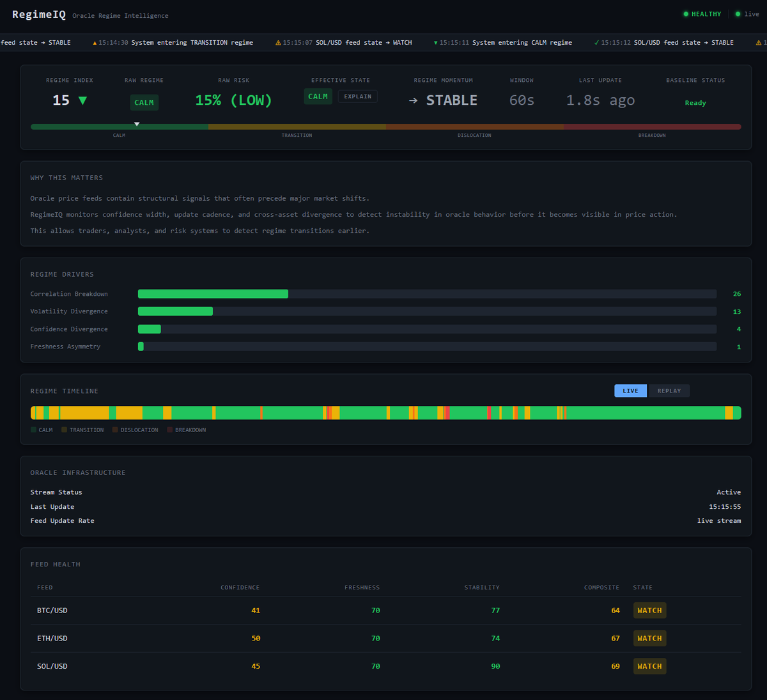Click the Correlation Breakdown value 26
This screenshot has height=700, width=767.
coord(737,294)
